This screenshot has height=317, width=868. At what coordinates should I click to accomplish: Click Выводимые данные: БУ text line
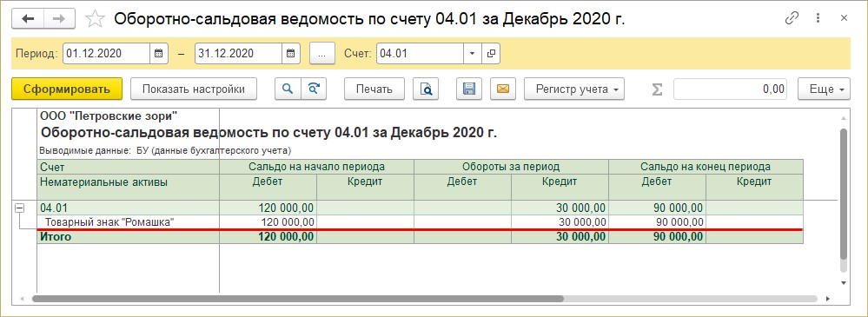coord(165,150)
